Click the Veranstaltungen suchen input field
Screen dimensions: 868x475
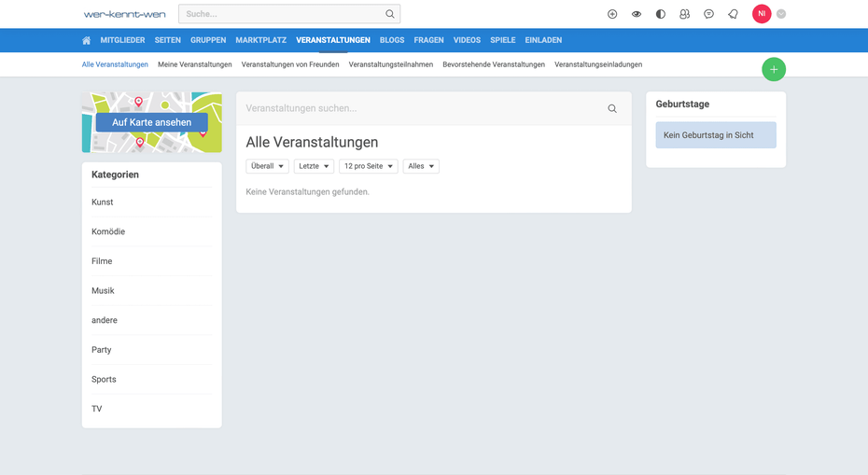pos(420,108)
